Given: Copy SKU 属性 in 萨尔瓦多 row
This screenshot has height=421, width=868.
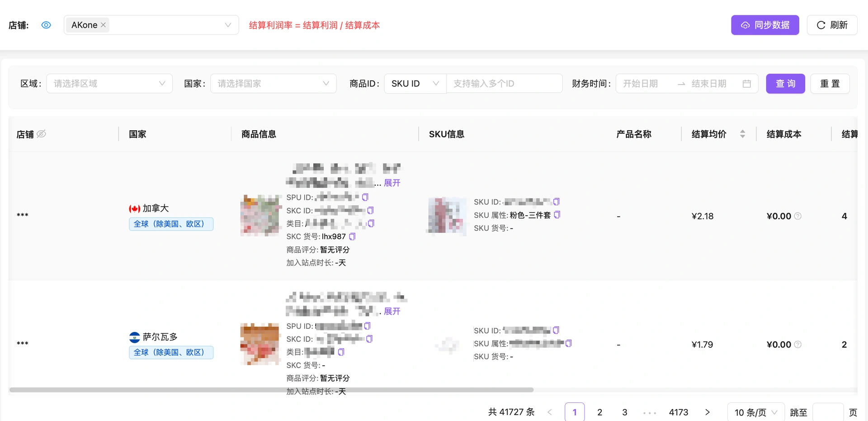Looking at the screenshot, I should [x=569, y=343].
